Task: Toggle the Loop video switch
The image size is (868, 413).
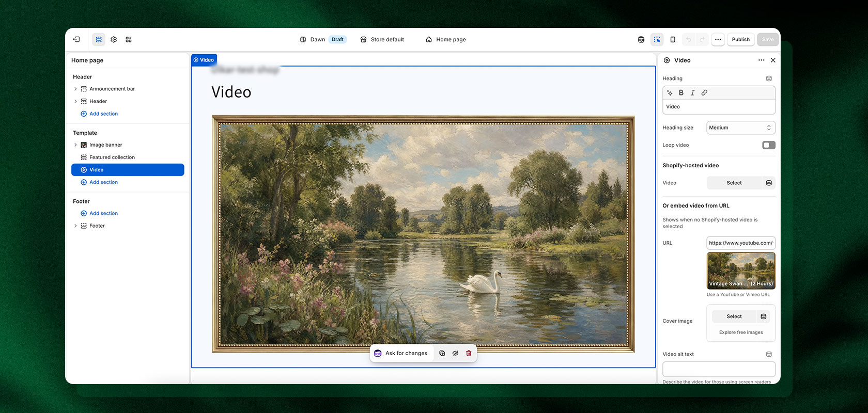Action: coord(769,145)
